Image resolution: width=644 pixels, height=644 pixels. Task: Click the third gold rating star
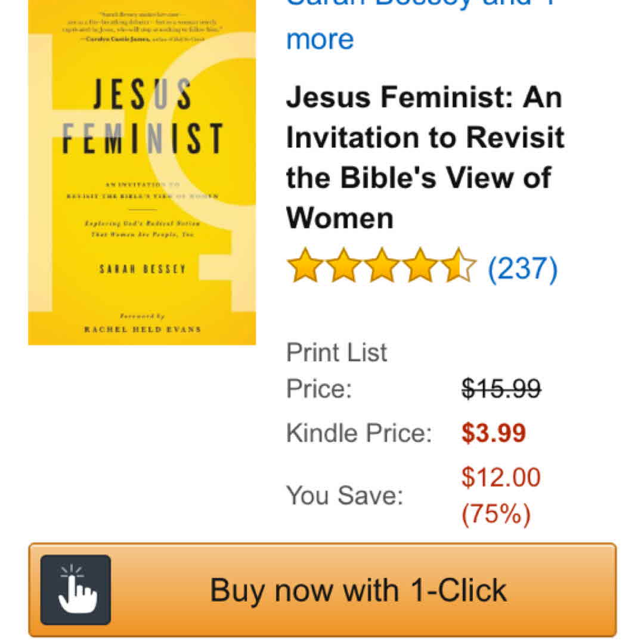point(383,266)
